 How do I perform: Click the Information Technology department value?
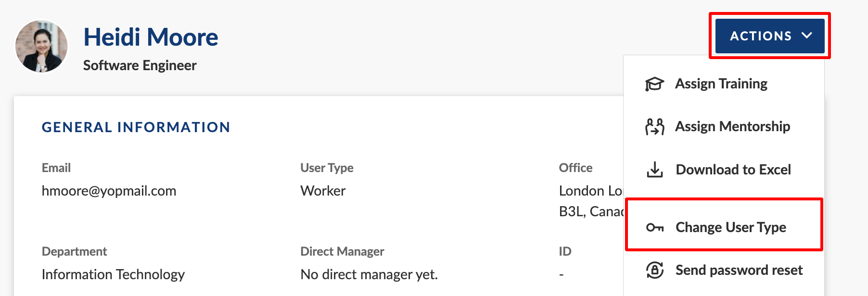pos(113,274)
